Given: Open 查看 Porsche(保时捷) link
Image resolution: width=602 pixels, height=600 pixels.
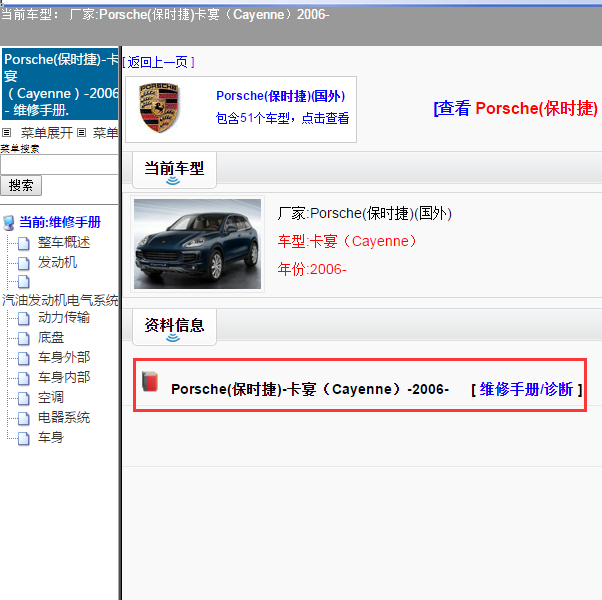Looking at the screenshot, I should (516, 108).
